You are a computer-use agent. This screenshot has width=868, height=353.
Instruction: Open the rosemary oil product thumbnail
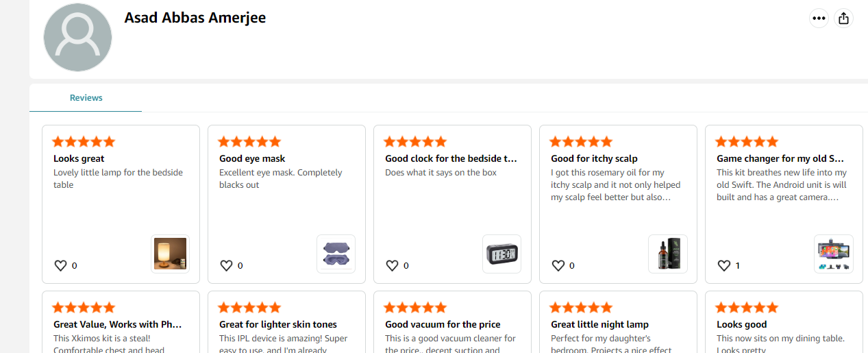tap(667, 254)
